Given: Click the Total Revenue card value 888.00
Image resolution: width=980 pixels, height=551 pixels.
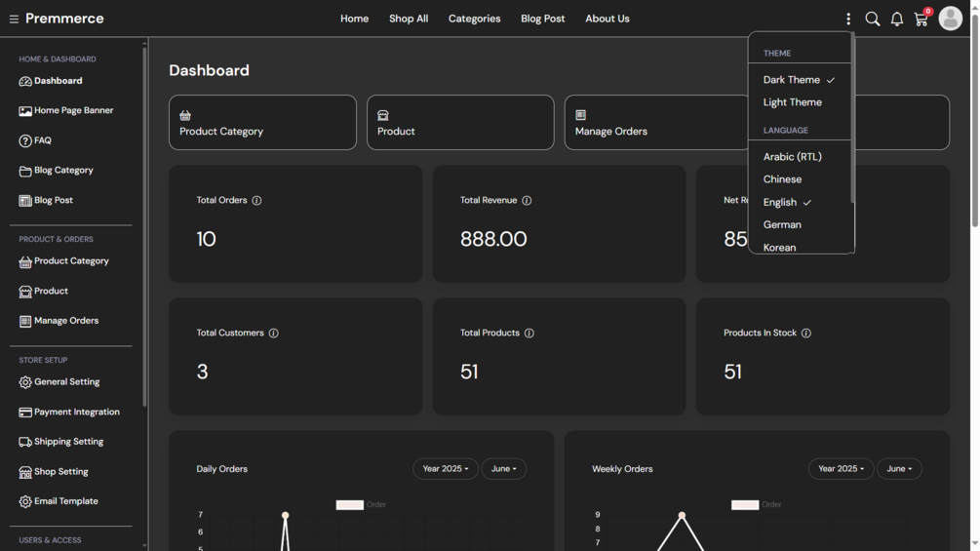Looking at the screenshot, I should tap(493, 239).
